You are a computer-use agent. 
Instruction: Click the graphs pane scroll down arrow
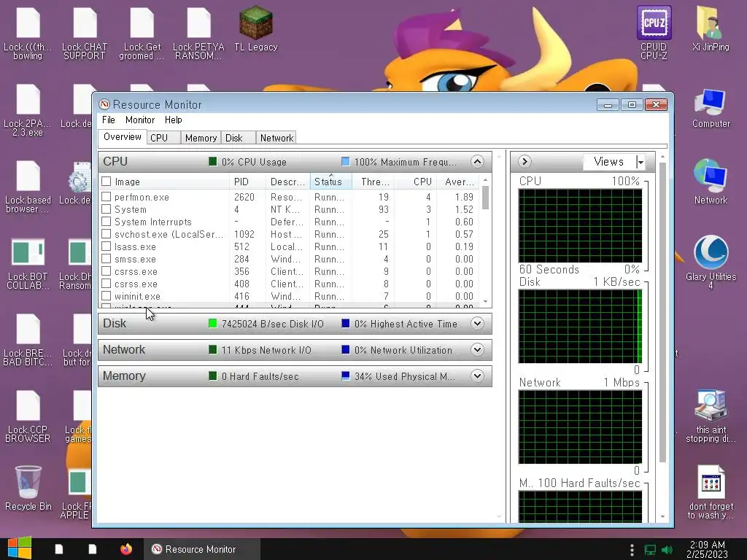pos(662,517)
